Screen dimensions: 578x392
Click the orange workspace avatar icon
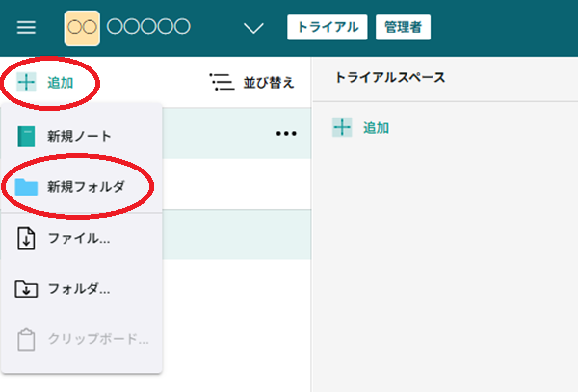(82, 27)
